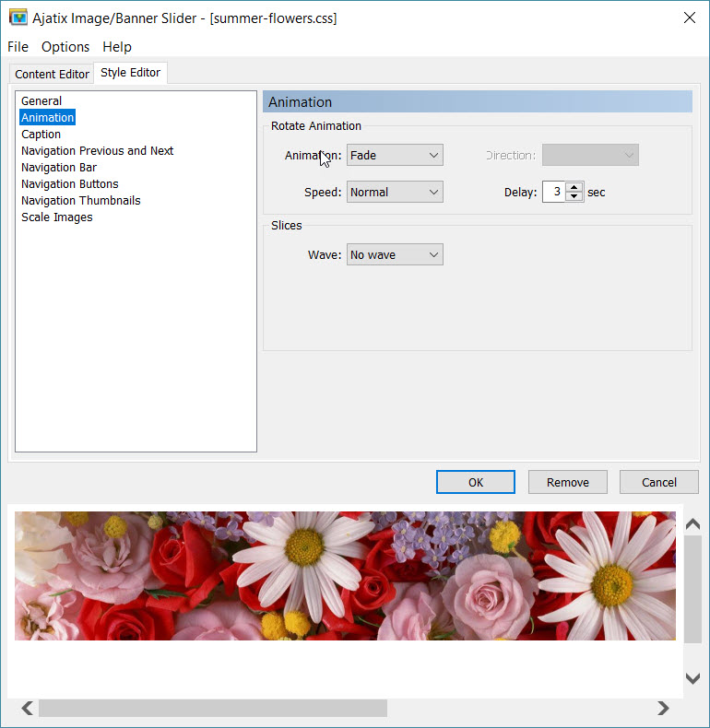Switch to the Content Editor tab

[x=52, y=75]
